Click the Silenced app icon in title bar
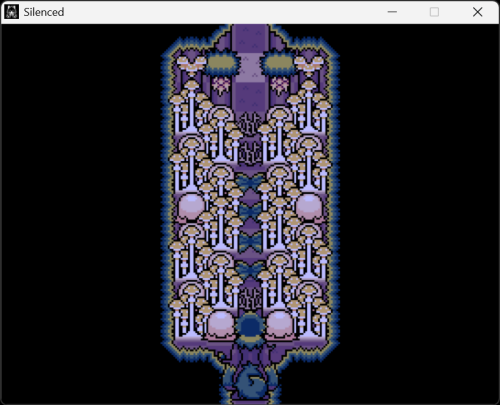Image resolution: width=500 pixels, height=405 pixels. coord(11,12)
